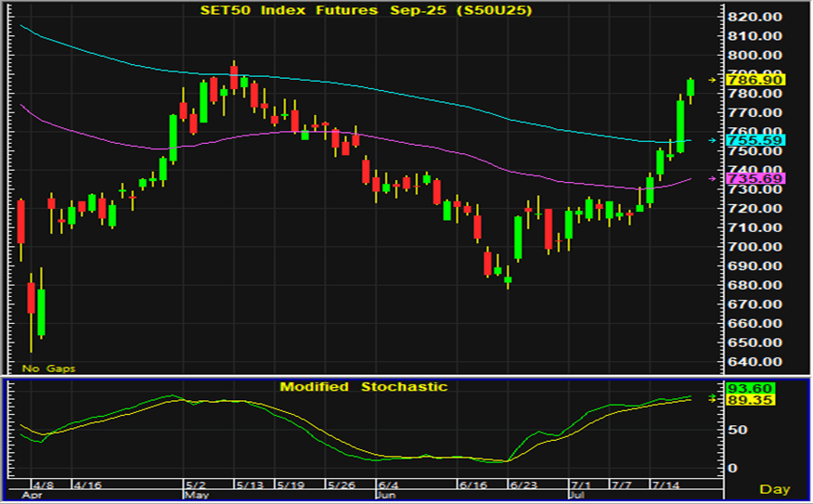Click the Modified Stochastic panel title
Screen dimensions: 813x504
coord(363,386)
